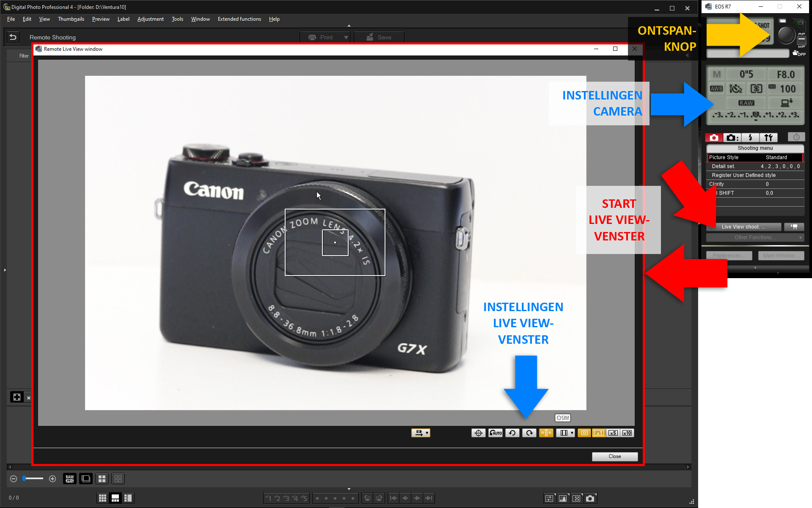
Task: Open the yellow focus settings dropdown in Live View
Action: click(421, 433)
